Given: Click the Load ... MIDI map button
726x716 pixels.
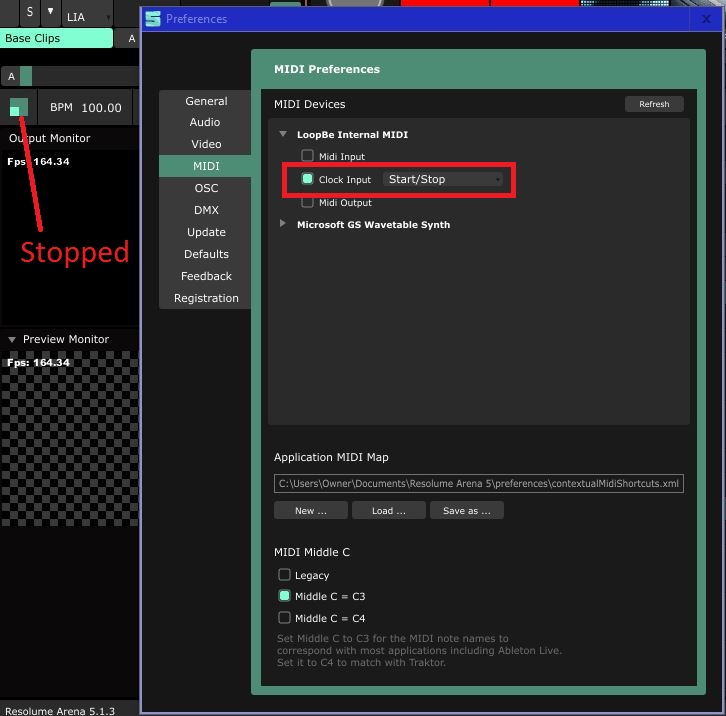Looking at the screenshot, I should pyautogui.click(x=388, y=510).
